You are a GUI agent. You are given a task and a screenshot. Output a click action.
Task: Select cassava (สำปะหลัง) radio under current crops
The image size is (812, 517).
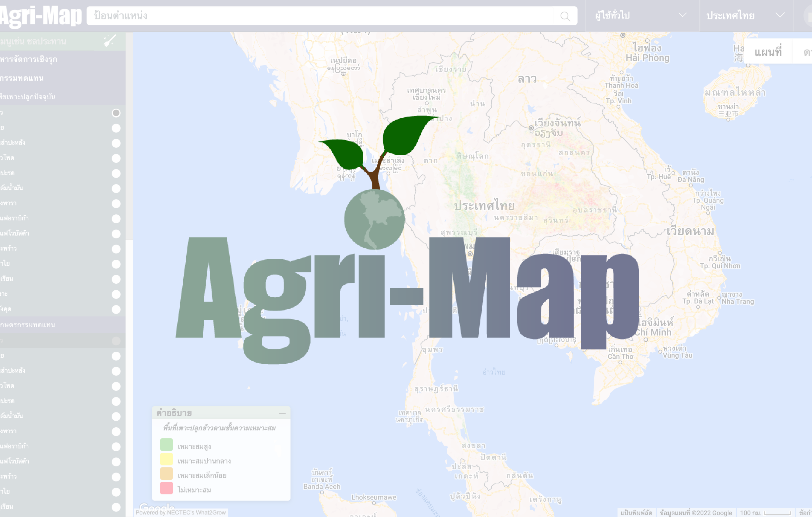pyautogui.click(x=116, y=143)
